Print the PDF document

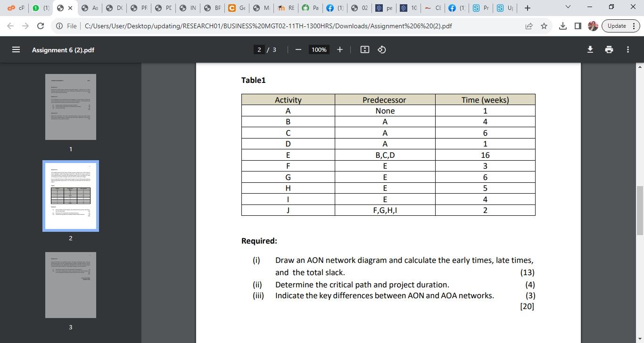tap(609, 49)
